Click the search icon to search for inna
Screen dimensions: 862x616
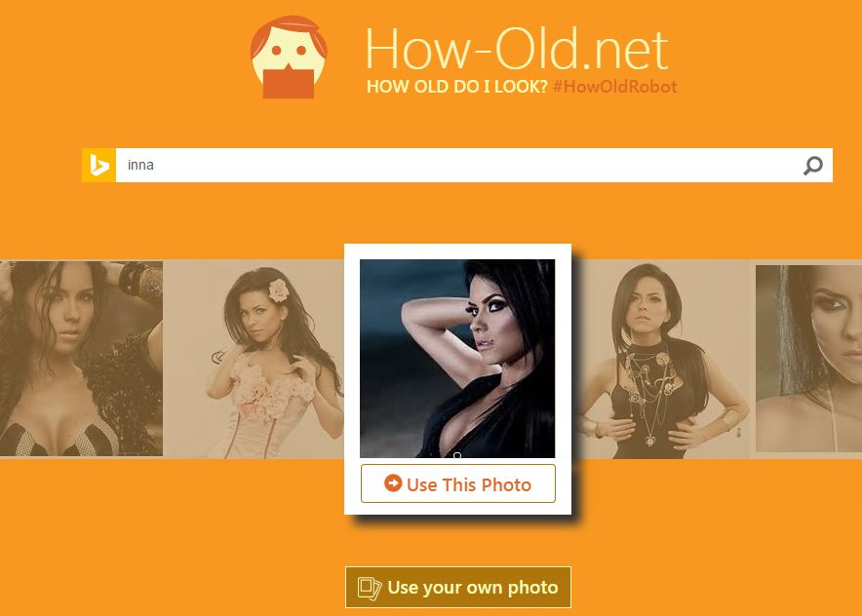[813, 166]
